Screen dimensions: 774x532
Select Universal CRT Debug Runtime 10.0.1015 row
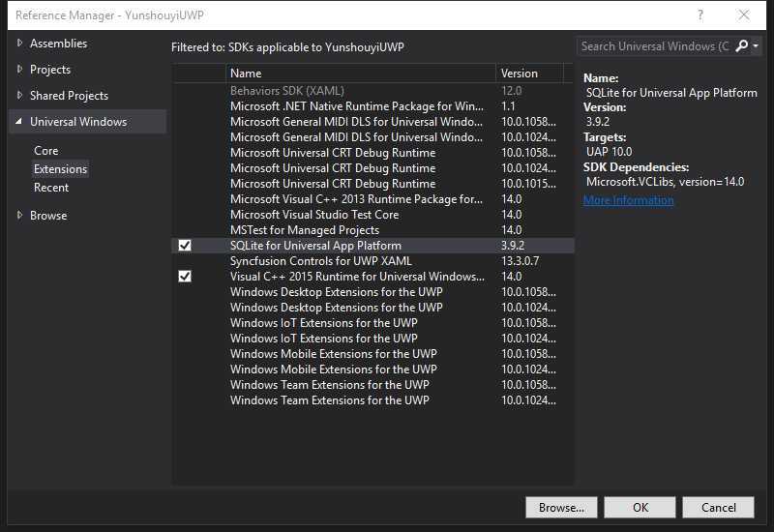click(373, 184)
